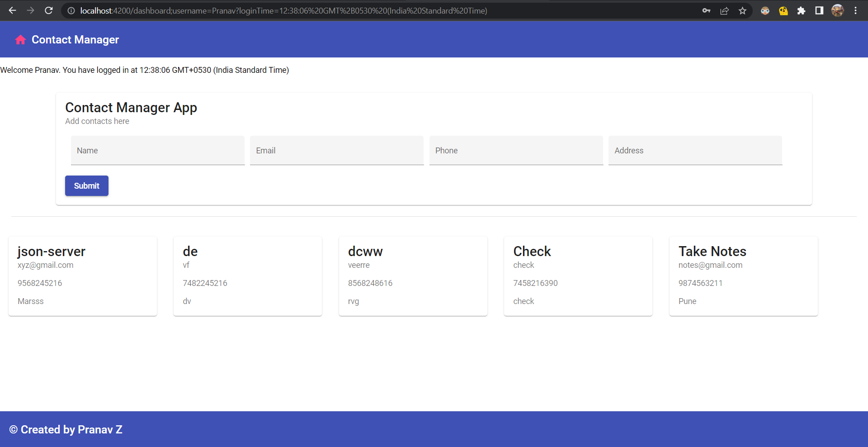The image size is (868, 447).
Task: Focus the Name input field
Action: pyautogui.click(x=157, y=151)
